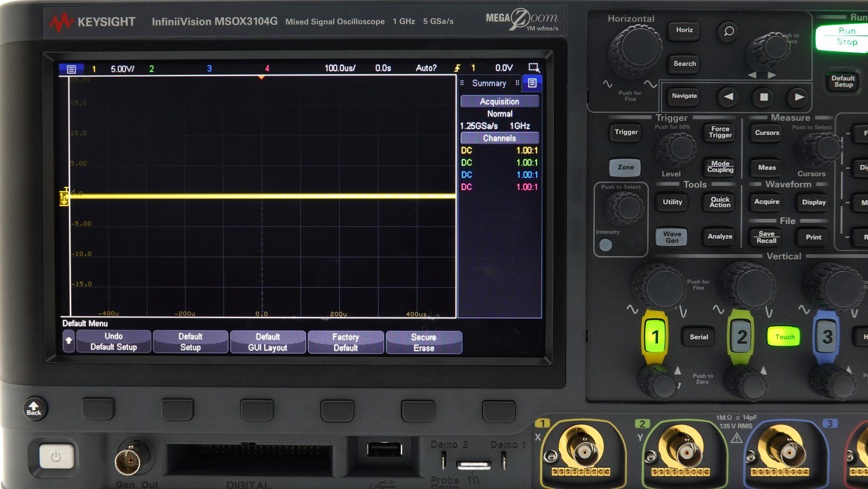Expand the Channels section header
The height and width of the screenshot is (489, 868).
500,138
